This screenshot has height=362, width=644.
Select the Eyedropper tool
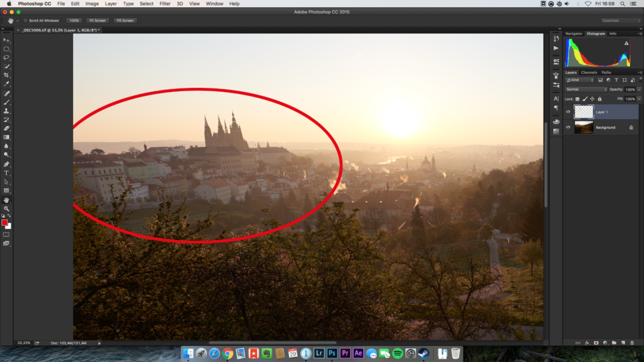[x=7, y=84]
